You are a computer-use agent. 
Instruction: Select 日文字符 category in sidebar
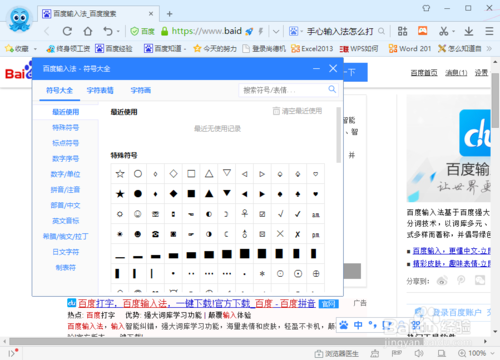[x=66, y=252]
